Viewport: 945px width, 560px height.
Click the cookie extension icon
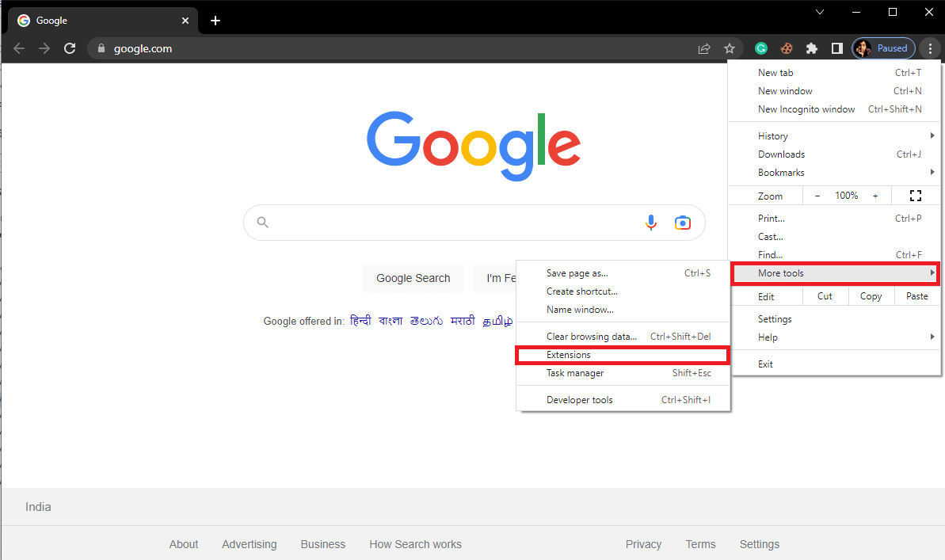pyautogui.click(x=786, y=48)
